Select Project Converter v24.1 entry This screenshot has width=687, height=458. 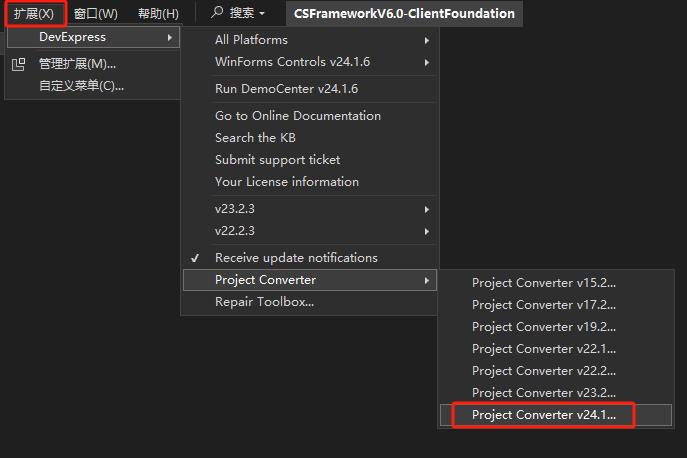click(544, 415)
